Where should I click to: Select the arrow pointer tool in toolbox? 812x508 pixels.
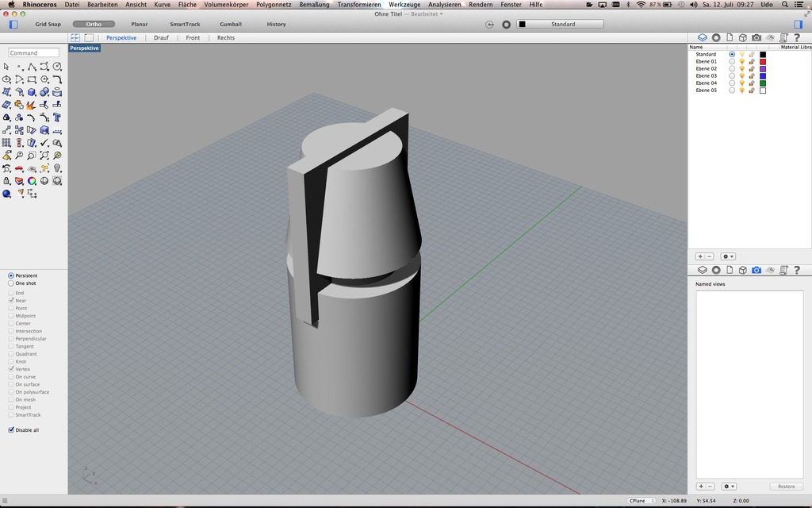(6, 67)
